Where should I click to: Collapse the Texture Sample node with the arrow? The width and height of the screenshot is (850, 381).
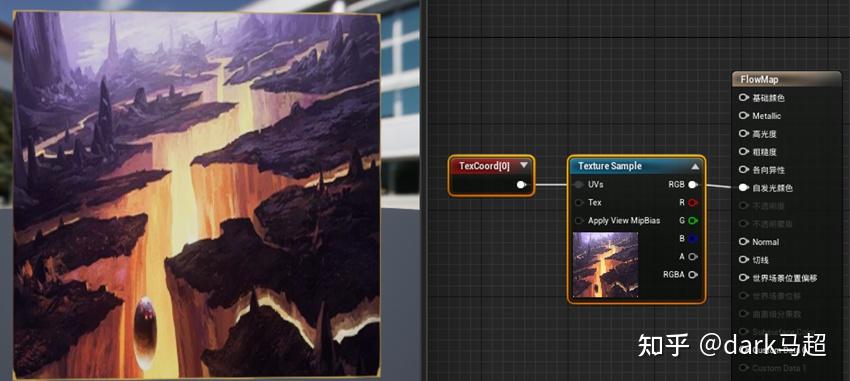[695, 166]
